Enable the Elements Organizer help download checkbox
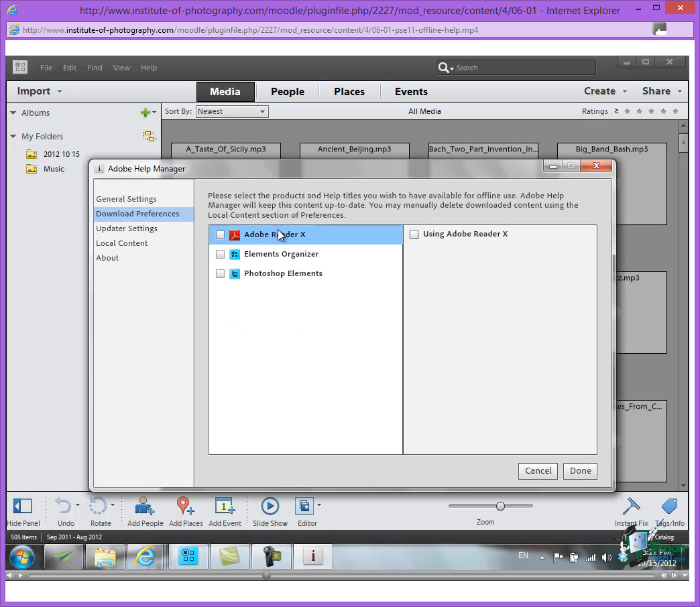 [x=220, y=255]
